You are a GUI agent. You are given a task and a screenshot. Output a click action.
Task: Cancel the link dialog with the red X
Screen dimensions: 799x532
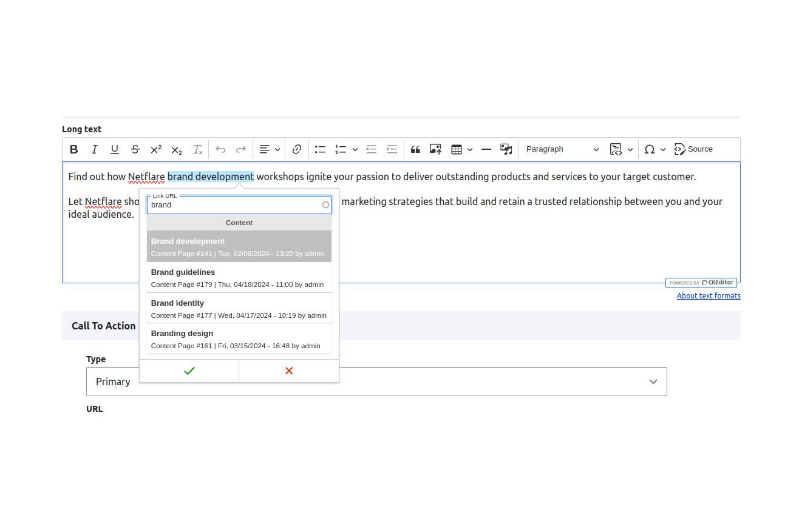coord(288,371)
